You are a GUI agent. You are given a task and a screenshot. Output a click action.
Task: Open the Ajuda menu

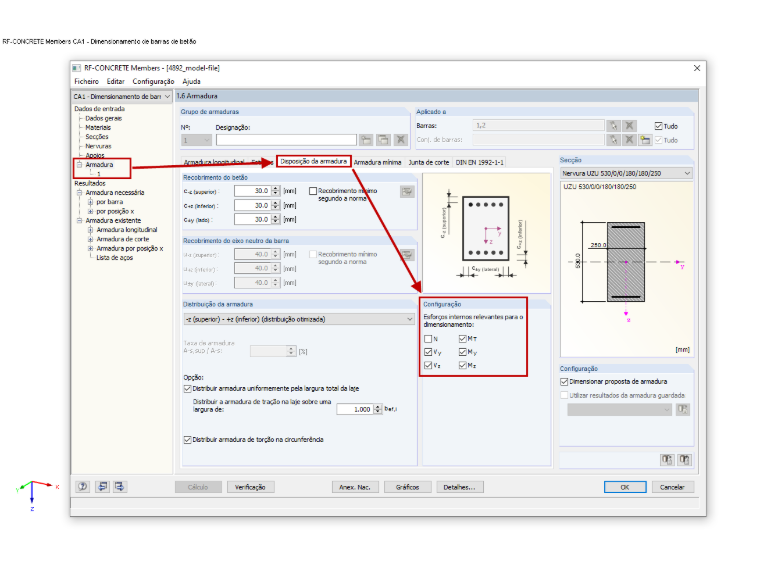point(191,81)
